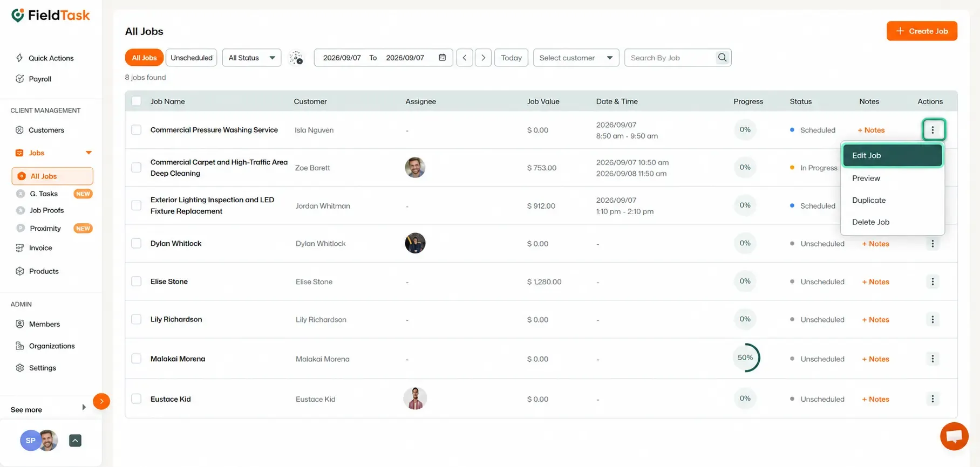Viewport: 980px width, 467px height.
Task: Expand the account panel chevron
Action: click(x=76, y=441)
